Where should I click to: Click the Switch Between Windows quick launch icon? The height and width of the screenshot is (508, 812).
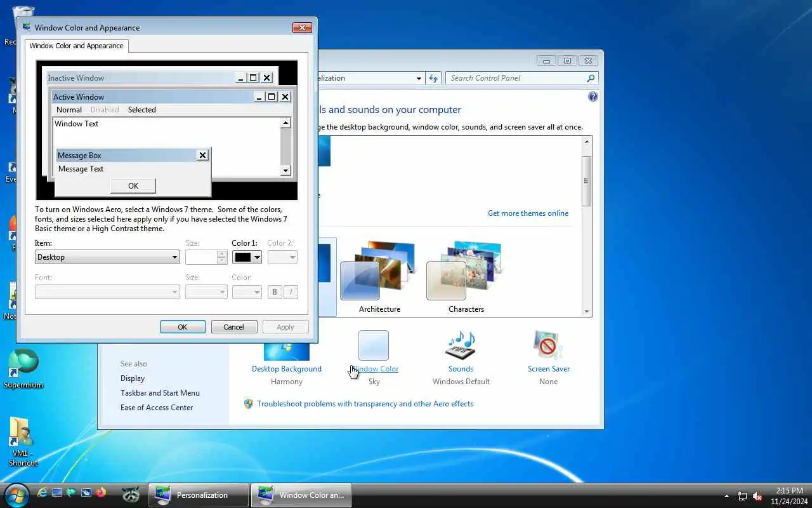click(x=86, y=492)
